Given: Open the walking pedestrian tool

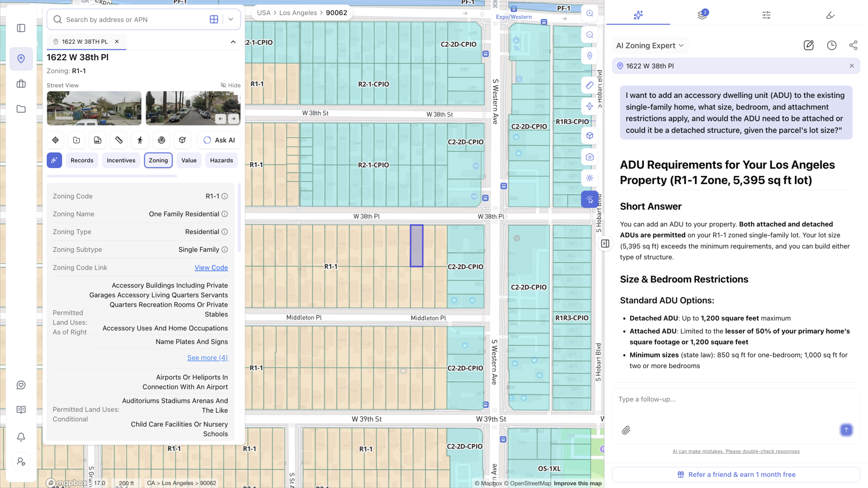Looking at the screenshot, I should [140, 140].
